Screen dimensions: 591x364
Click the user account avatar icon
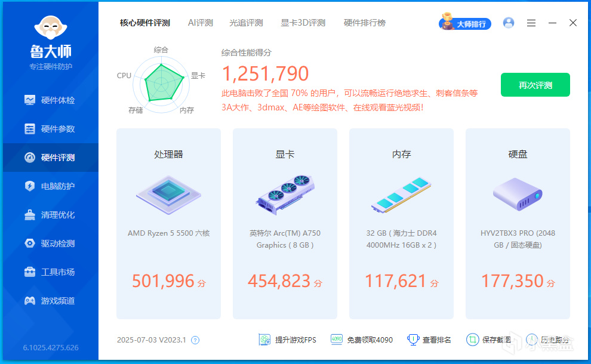509,23
